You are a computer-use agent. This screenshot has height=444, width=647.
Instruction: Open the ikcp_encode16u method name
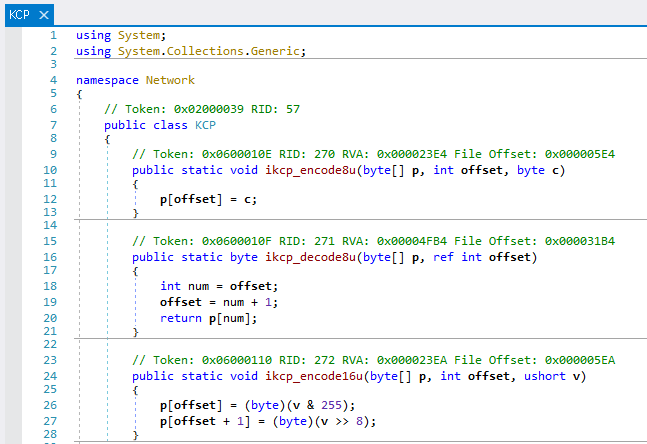click(314, 376)
